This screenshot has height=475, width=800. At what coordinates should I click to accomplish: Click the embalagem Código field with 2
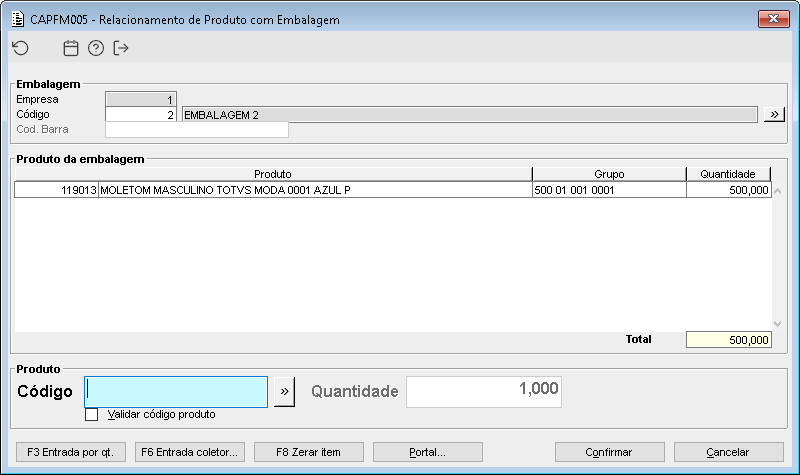141,114
